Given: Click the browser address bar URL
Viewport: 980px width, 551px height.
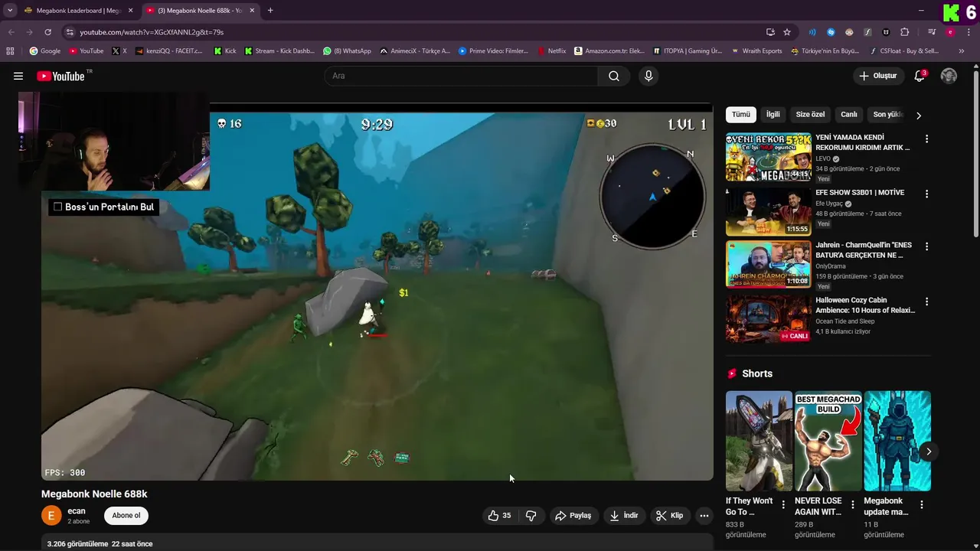Looking at the screenshot, I should tap(152, 32).
